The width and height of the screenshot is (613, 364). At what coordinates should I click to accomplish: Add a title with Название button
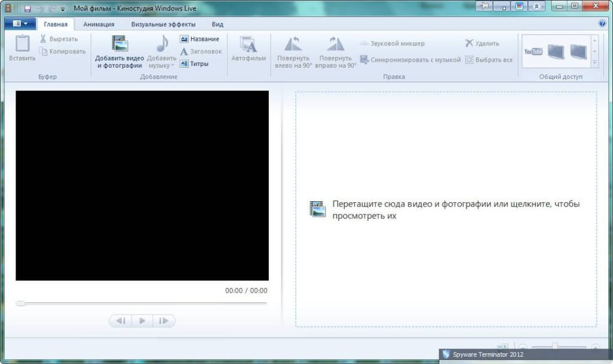click(200, 39)
